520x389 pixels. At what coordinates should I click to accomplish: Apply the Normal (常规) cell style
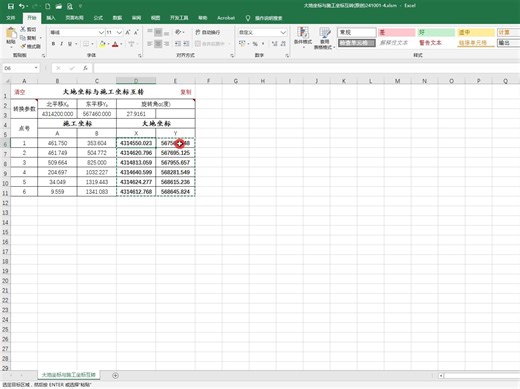[x=357, y=32]
